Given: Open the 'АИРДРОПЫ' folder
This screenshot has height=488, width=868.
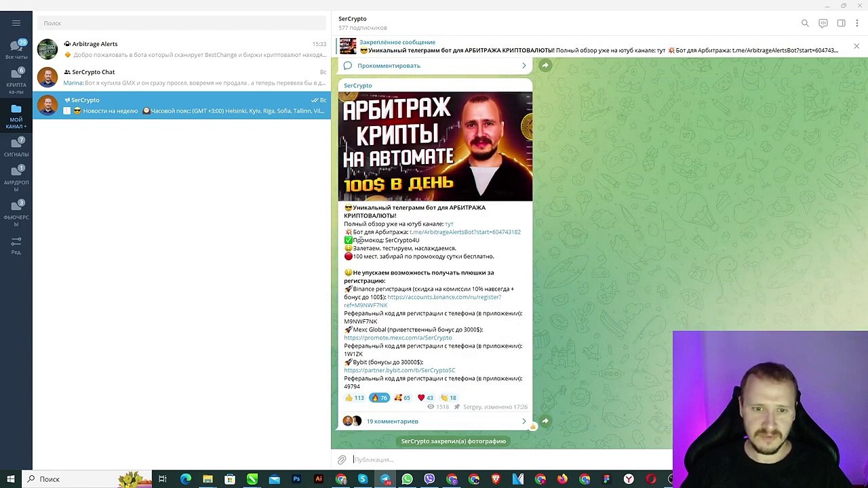Looking at the screenshot, I should tap(16, 178).
